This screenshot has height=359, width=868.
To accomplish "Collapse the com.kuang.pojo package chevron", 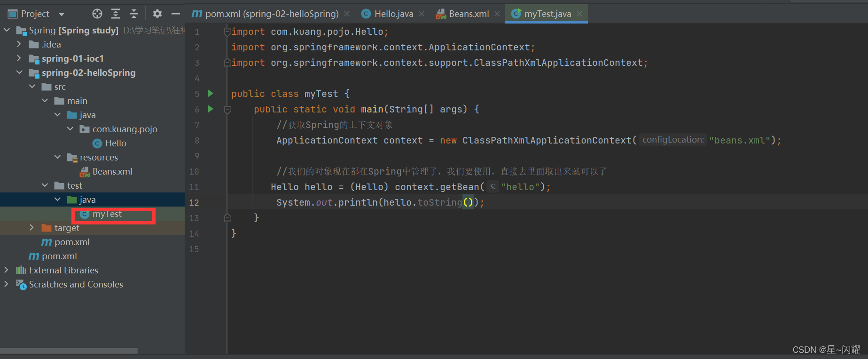I will (x=70, y=129).
